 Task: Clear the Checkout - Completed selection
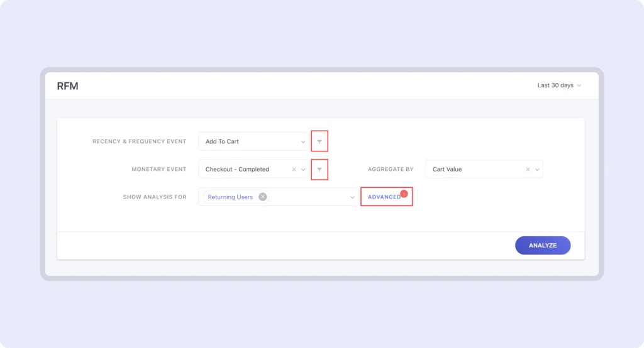[x=294, y=170]
